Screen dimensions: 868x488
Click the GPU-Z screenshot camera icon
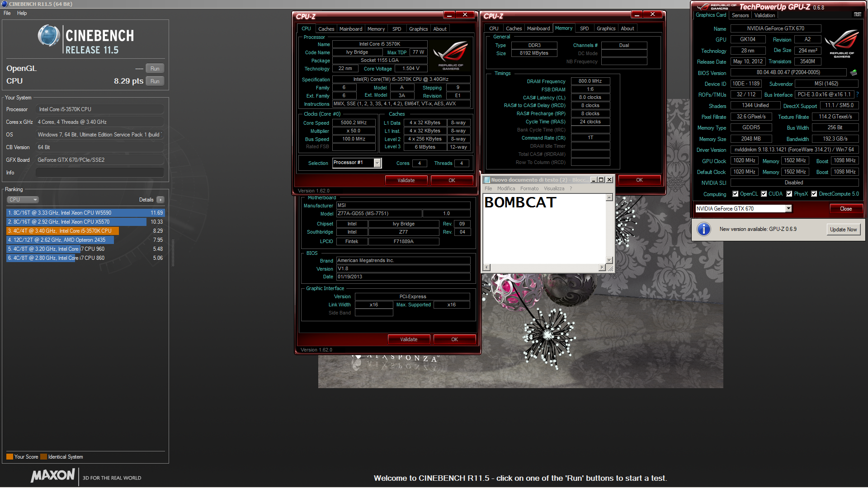pos(857,15)
